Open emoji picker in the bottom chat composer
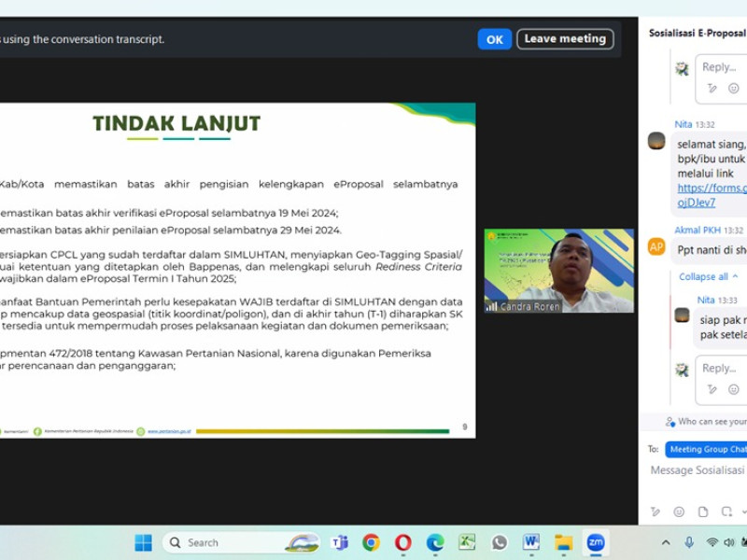 [x=679, y=511]
